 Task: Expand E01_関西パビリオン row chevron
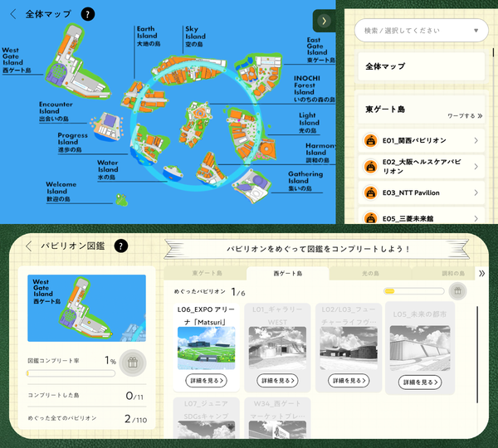476,140
